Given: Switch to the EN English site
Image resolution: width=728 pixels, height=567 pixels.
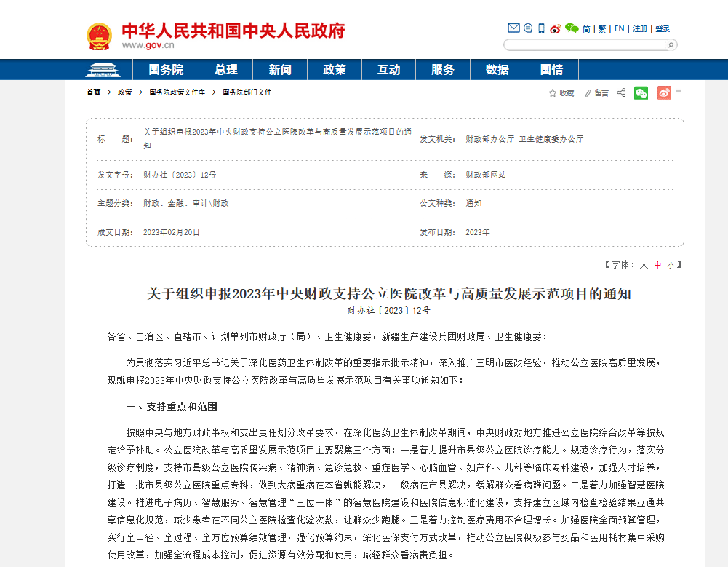Looking at the screenshot, I should pyautogui.click(x=620, y=29).
